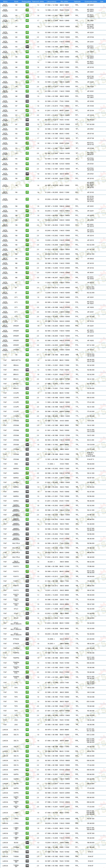
Task: Click the Opis column header
Action: coord(102,1)
